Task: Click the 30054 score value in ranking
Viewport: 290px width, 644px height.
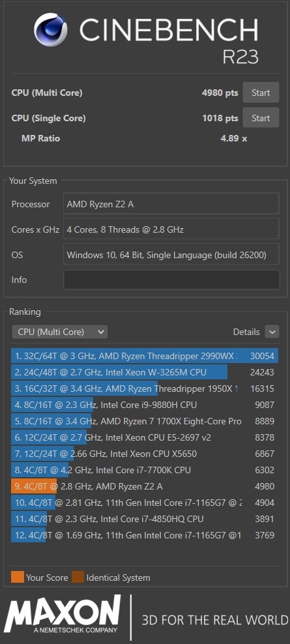Action: (262, 356)
